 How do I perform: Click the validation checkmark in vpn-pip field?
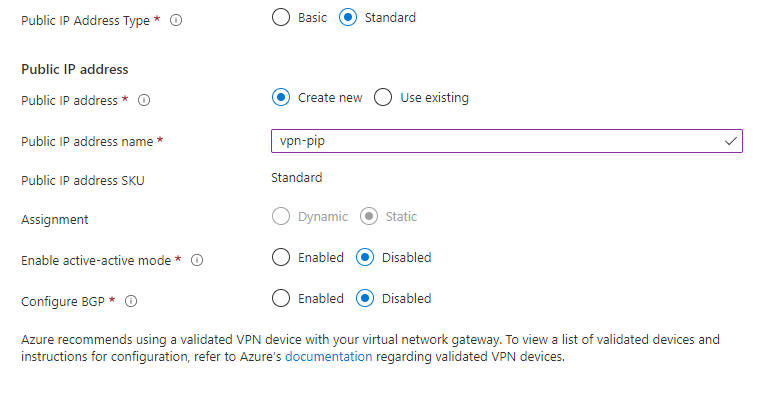pyautogui.click(x=730, y=141)
